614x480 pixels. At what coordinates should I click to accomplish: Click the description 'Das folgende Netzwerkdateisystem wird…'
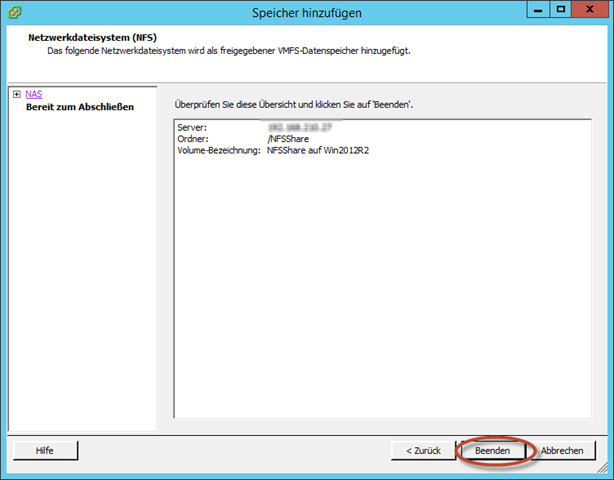[x=229, y=51]
